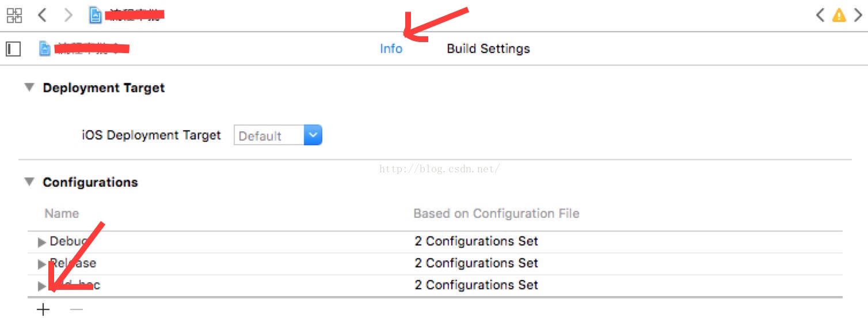
Task: Click the project file icon in breadcrumb
Action: (96, 15)
